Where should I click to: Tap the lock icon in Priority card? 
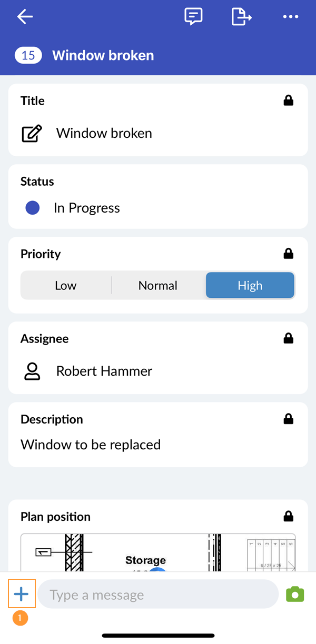[288, 254]
